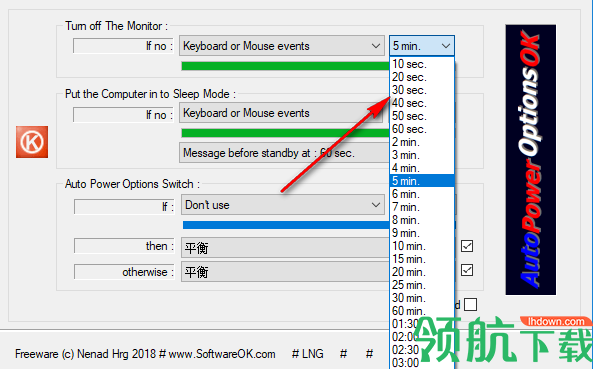Click the '# LNG' language link
The width and height of the screenshot is (593, 369).
[x=307, y=354]
